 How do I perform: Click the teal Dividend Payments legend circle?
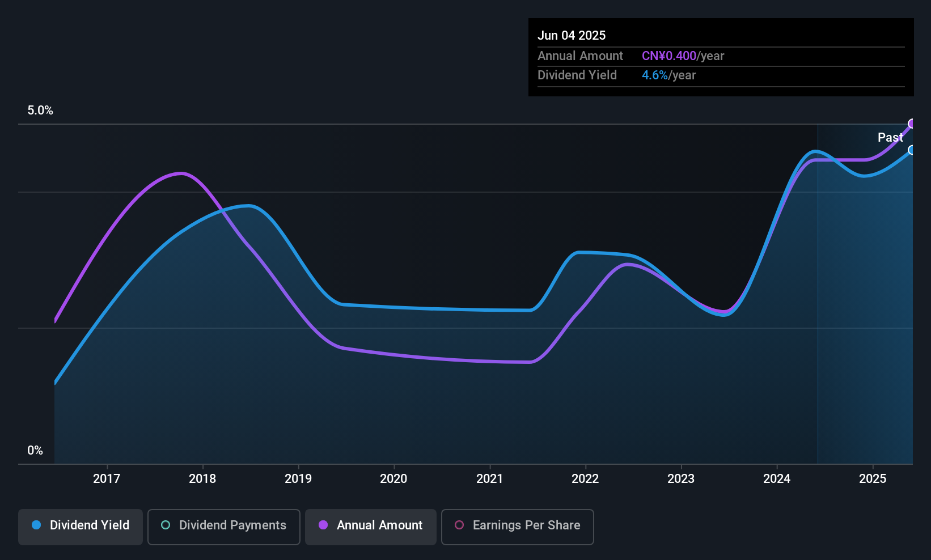pyautogui.click(x=166, y=525)
